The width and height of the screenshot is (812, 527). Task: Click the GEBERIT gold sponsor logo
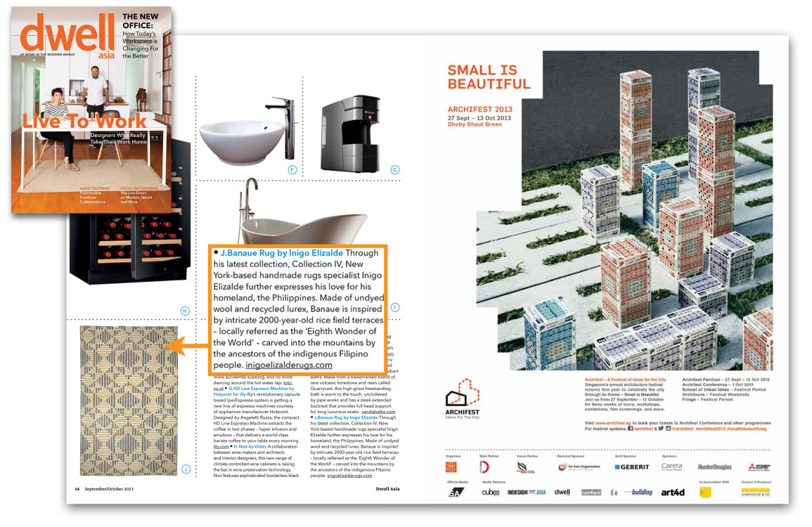[631, 467]
